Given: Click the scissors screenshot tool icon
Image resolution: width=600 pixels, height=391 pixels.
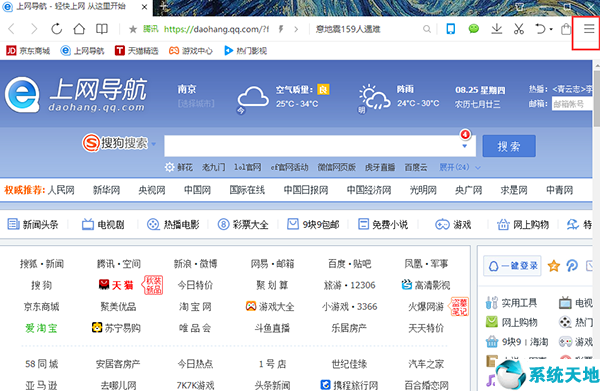Looking at the screenshot, I should pyautogui.click(x=519, y=29).
